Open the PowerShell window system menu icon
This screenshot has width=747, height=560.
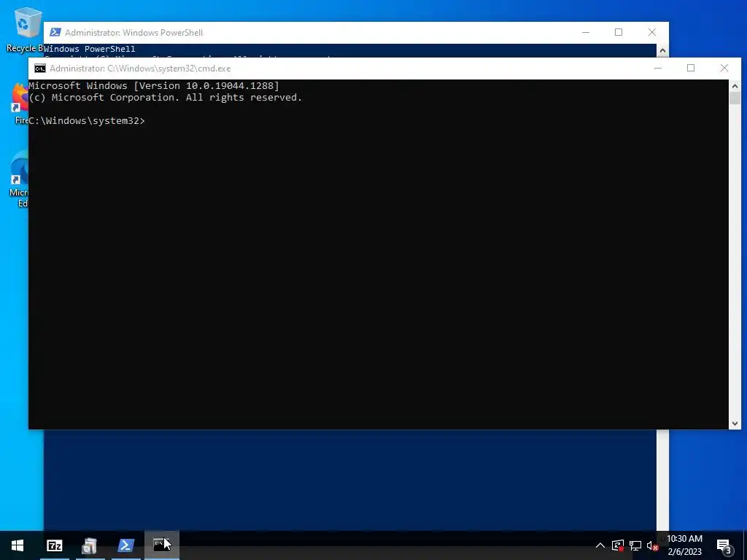coord(55,32)
